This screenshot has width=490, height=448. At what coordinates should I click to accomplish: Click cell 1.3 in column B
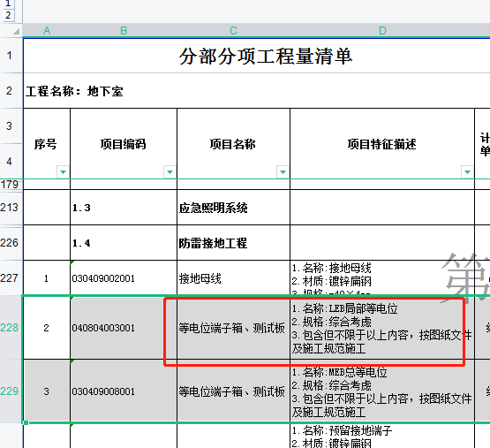(x=124, y=207)
